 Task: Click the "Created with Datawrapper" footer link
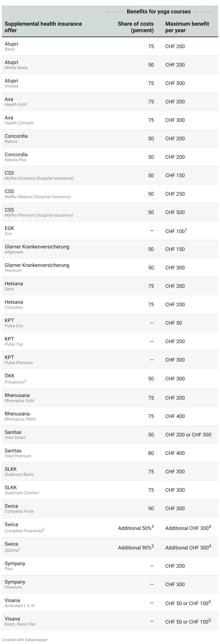coord(25,639)
